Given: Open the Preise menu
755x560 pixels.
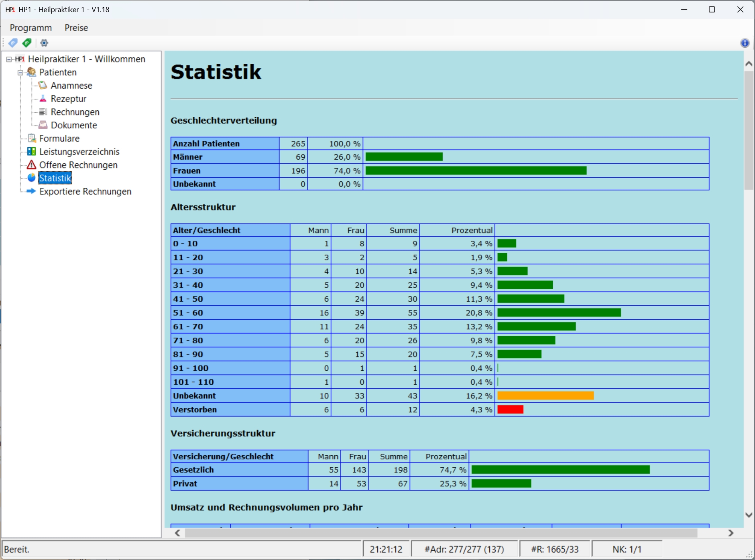Looking at the screenshot, I should tap(76, 28).
